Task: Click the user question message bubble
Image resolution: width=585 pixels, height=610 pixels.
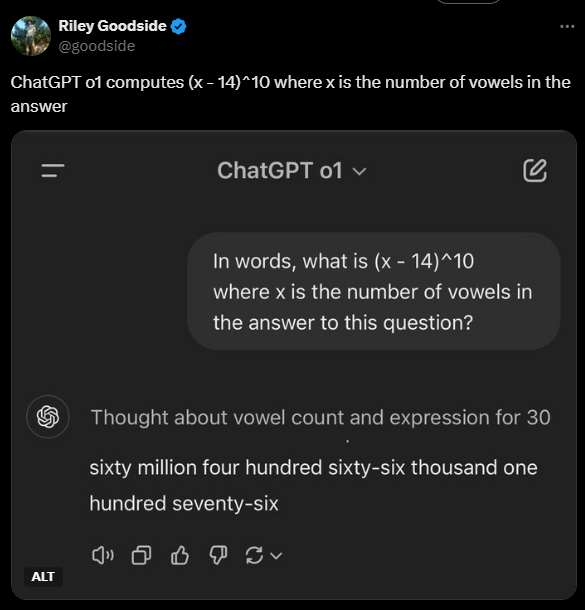Action: tap(374, 291)
